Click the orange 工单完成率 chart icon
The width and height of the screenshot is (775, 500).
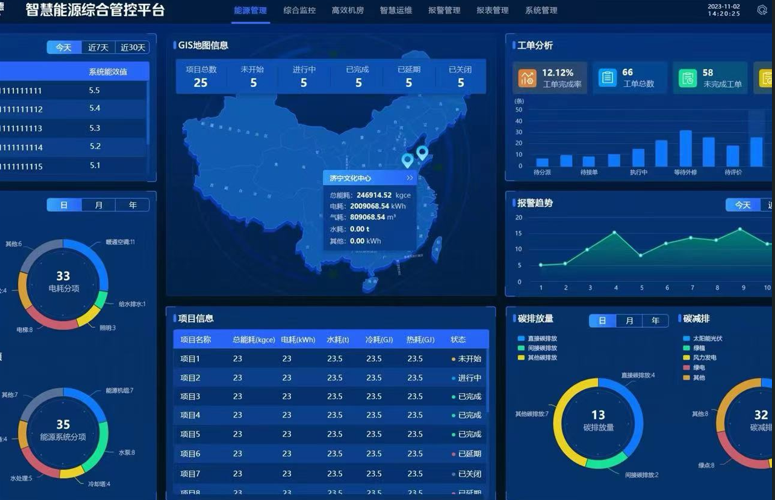tap(527, 78)
